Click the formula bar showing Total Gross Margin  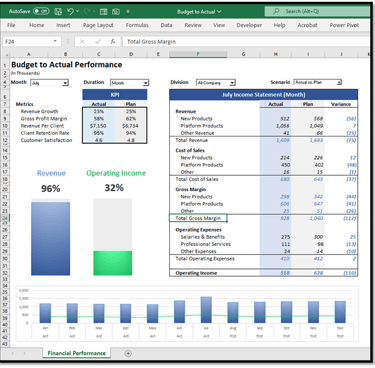point(246,42)
